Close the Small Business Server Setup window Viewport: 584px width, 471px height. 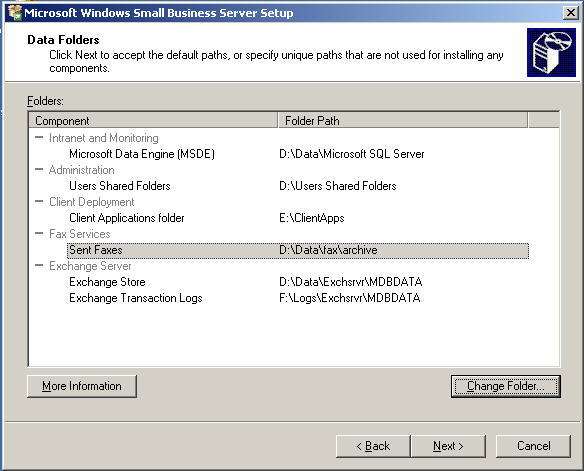(570, 13)
